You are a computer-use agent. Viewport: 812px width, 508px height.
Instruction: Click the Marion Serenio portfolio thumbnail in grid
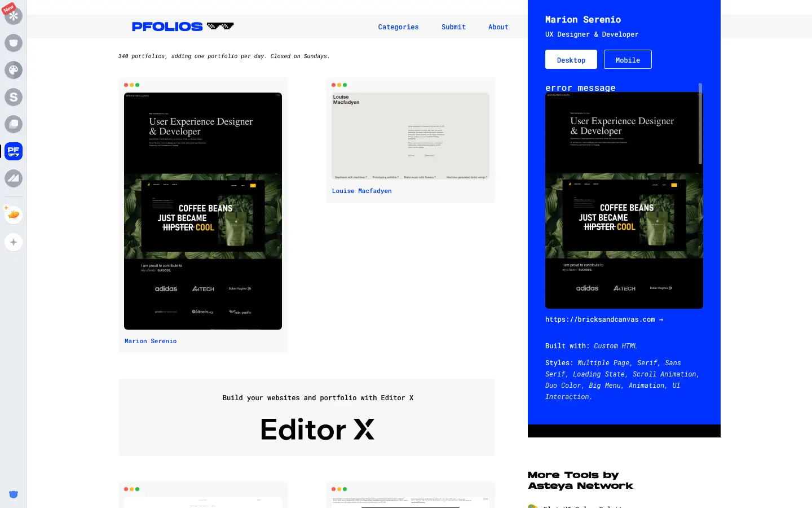pos(203,211)
